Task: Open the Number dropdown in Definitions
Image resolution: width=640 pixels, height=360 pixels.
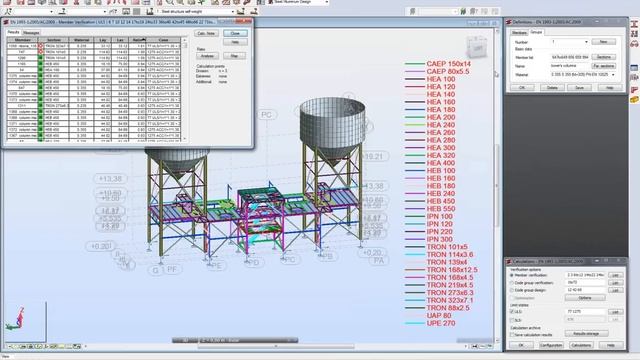Action: (x=586, y=42)
